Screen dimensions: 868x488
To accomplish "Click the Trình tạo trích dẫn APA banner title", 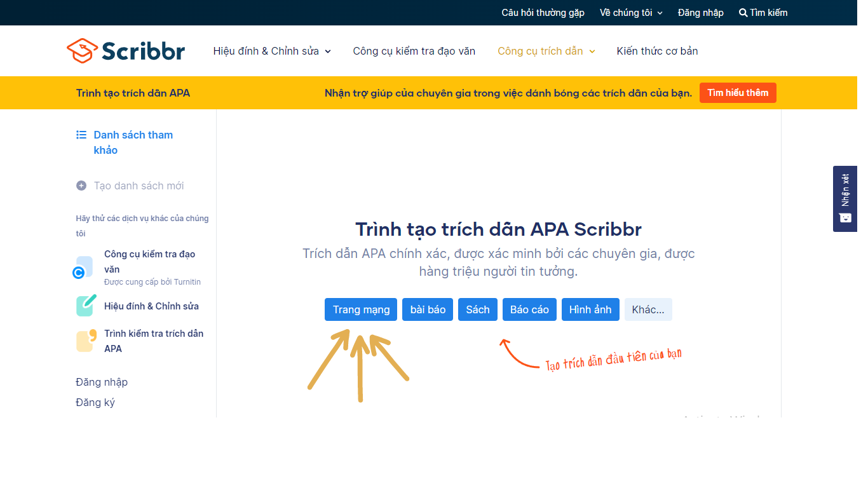I will [133, 93].
